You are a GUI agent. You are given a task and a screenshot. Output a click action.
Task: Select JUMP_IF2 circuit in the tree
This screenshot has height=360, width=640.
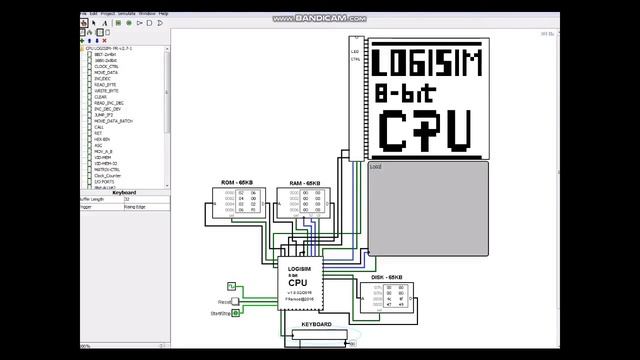click(x=103, y=115)
